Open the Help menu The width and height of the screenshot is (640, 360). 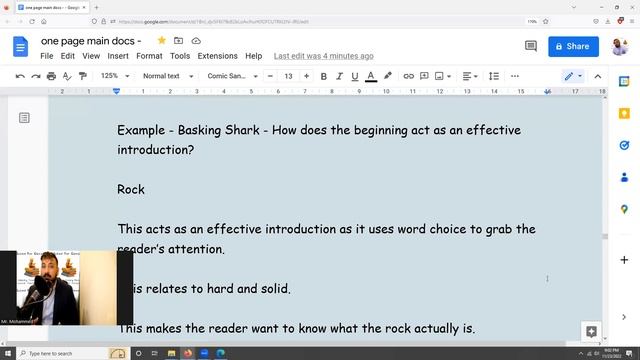(253, 56)
